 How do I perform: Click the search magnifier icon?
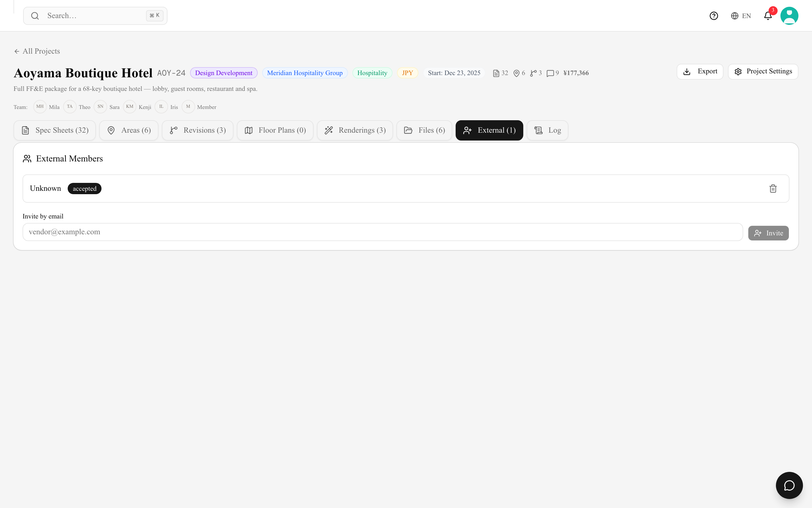click(x=35, y=16)
